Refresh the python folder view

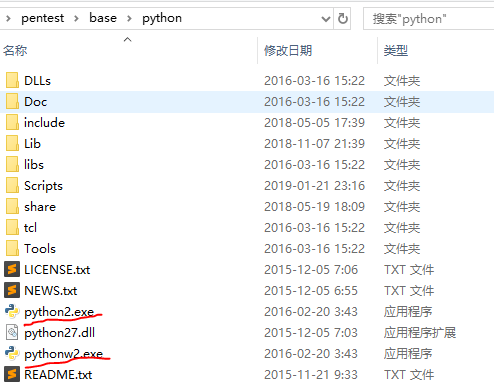pyautogui.click(x=343, y=19)
